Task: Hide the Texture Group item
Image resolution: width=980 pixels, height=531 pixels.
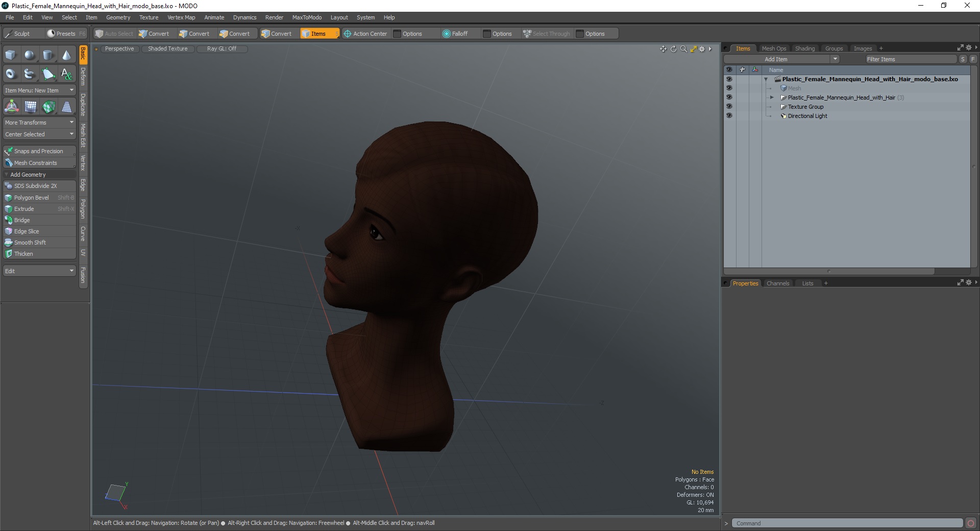Action: (x=729, y=107)
